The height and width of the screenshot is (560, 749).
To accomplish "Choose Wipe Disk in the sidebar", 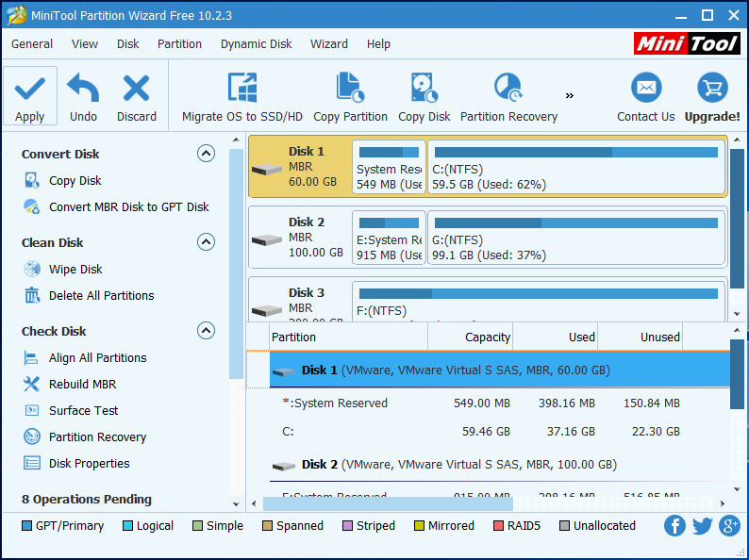I will coord(63,270).
